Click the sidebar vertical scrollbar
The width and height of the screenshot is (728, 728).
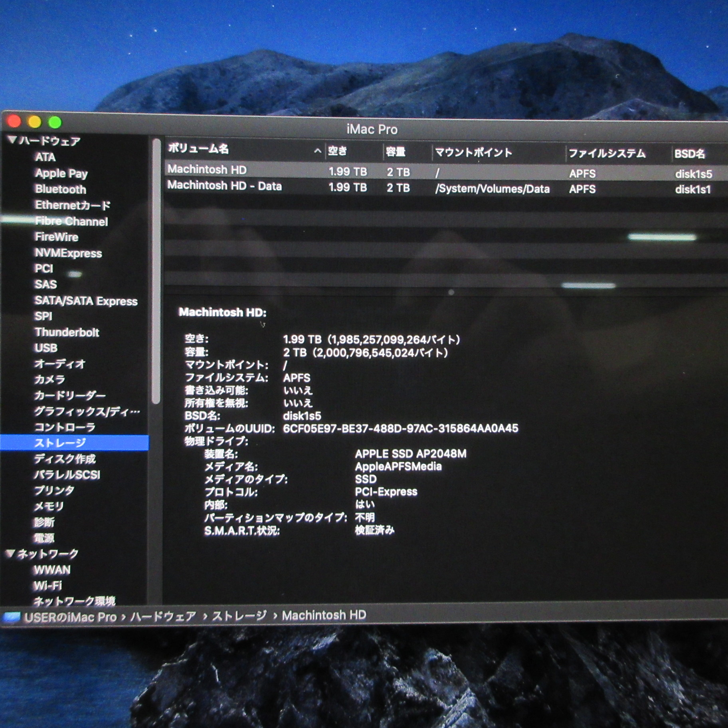pos(156,271)
